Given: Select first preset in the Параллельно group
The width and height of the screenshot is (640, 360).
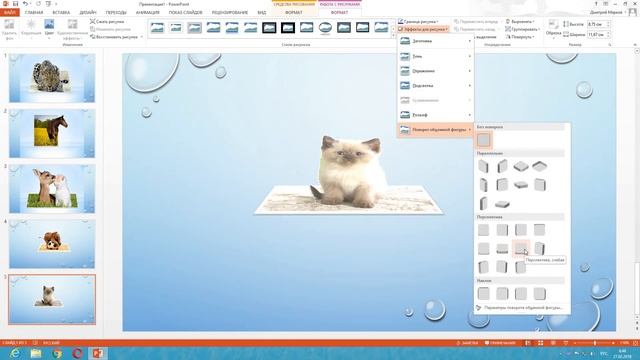Looking at the screenshot, I should pos(484,166).
